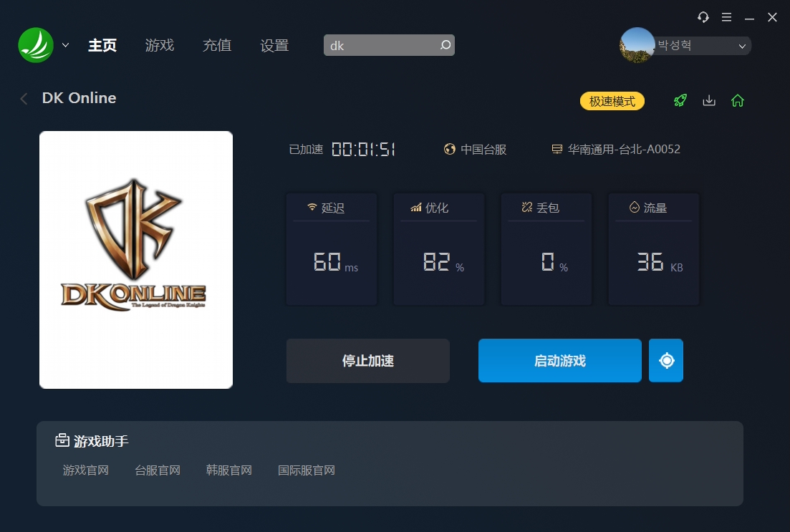
Task: Click the download icon near the speed mode badge
Action: point(709,101)
